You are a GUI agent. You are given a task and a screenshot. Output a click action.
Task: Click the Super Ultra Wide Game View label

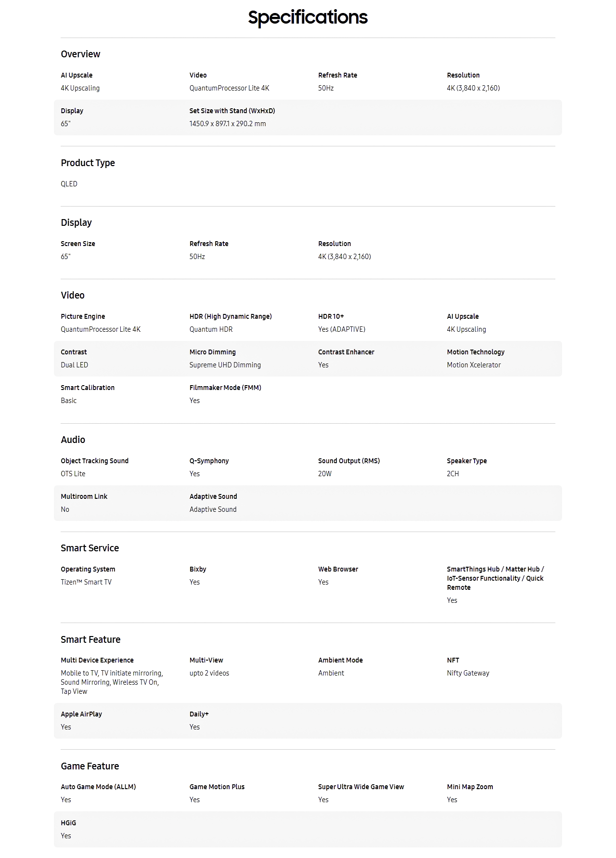coord(361,787)
